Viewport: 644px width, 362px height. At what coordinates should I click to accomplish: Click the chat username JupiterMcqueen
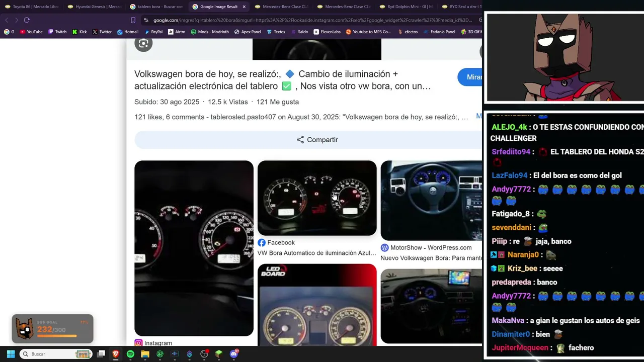[x=520, y=347]
